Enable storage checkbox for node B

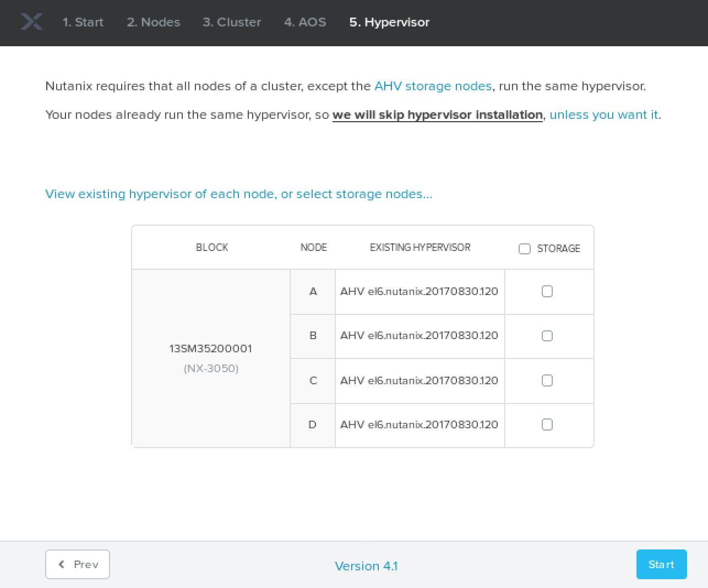547,336
